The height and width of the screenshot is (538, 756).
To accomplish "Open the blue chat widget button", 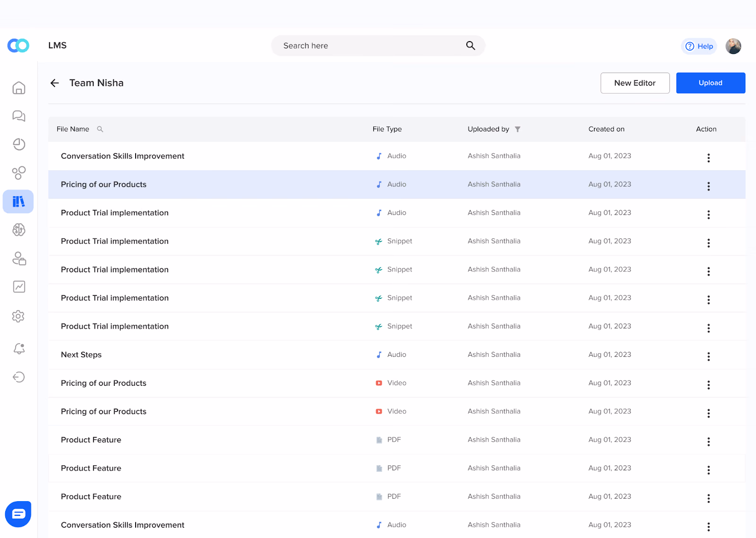I will pos(18,514).
